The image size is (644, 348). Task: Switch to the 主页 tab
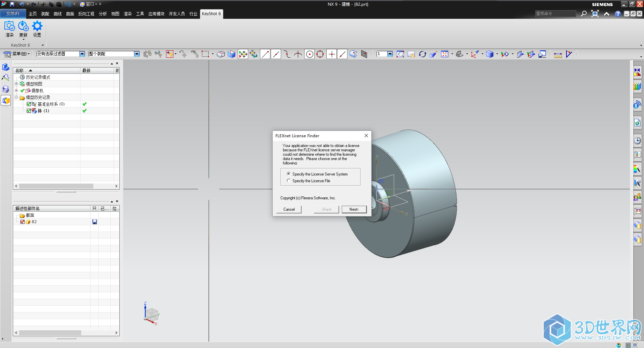pos(33,14)
